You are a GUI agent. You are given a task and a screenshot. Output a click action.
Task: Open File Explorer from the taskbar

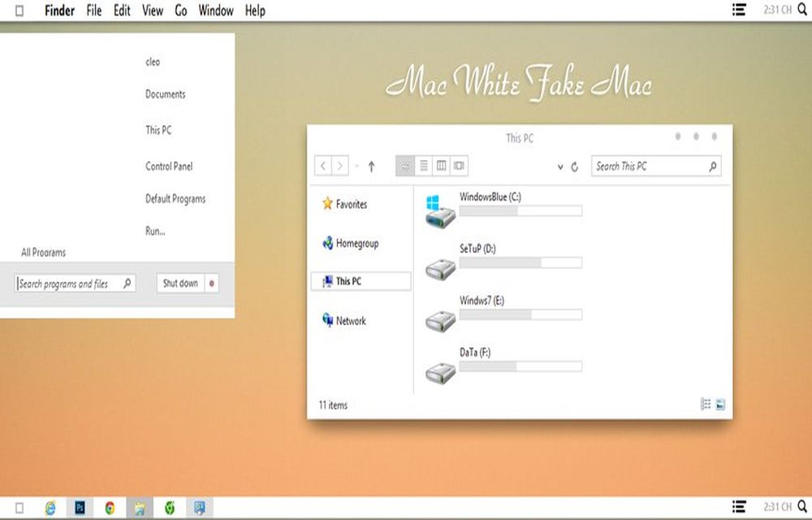coord(140,508)
